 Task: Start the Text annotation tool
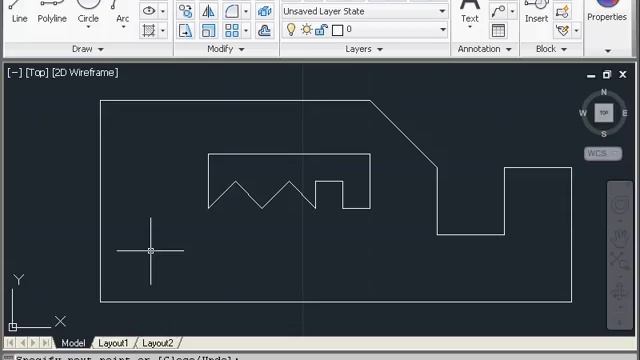point(469,11)
